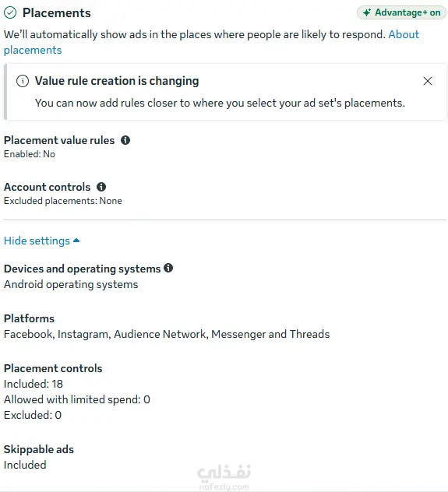Select Android operating systems setting

pyautogui.click(x=71, y=284)
